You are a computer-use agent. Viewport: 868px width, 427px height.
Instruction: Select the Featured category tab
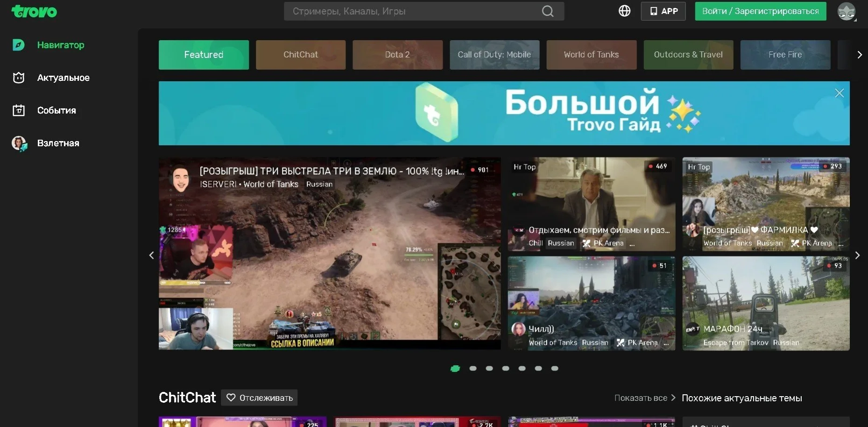point(204,55)
